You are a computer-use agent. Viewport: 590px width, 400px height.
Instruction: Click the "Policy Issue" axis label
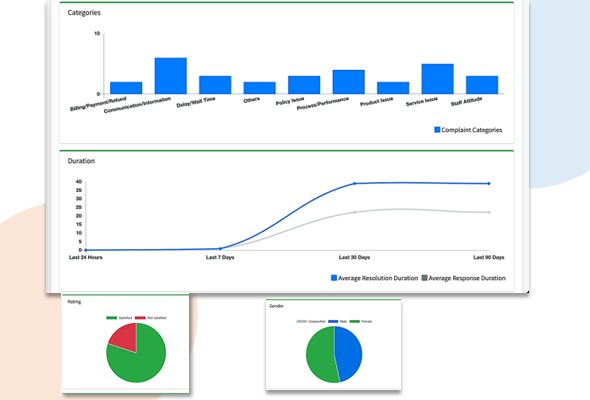click(290, 101)
